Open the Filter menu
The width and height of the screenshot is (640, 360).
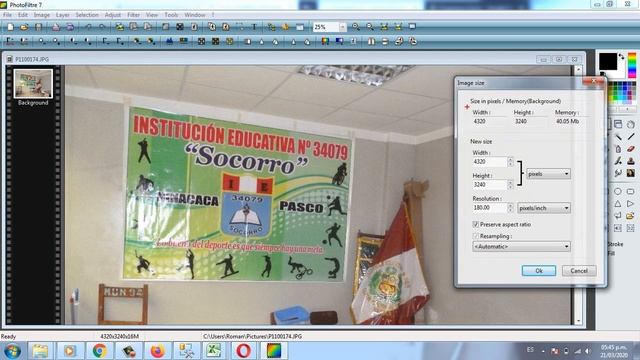point(133,15)
